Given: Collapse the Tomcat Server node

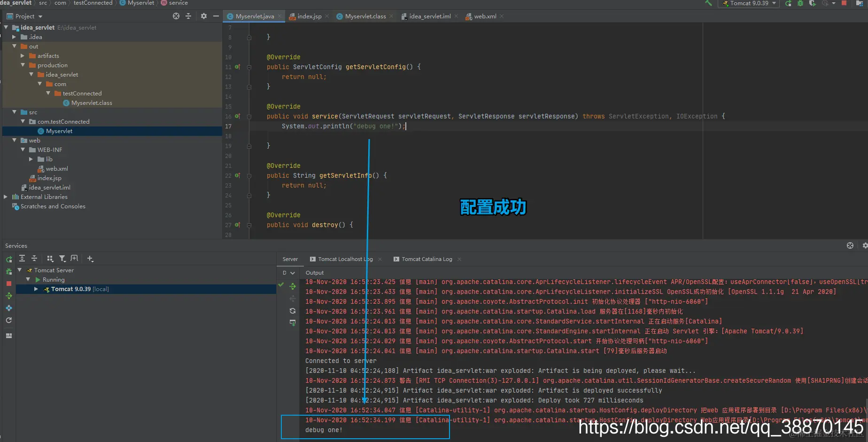Looking at the screenshot, I should pyautogui.click(x=20, y=270).
